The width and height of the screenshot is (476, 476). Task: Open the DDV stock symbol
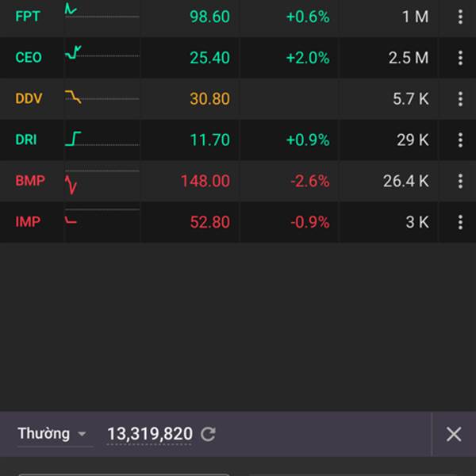[29, 99]
